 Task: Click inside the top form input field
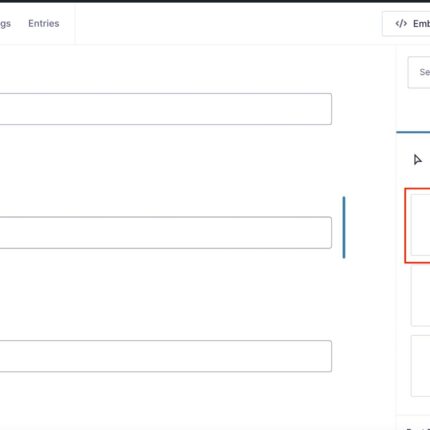coord(166,109)
